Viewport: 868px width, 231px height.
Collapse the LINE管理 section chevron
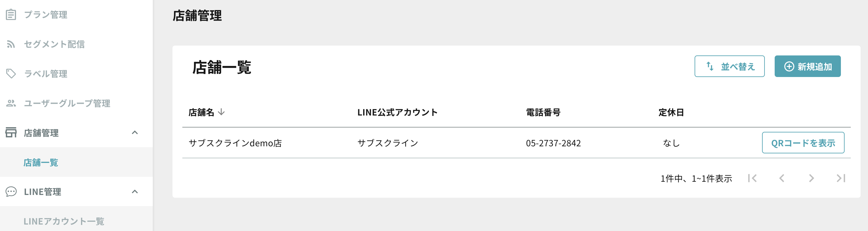[135, 192]
